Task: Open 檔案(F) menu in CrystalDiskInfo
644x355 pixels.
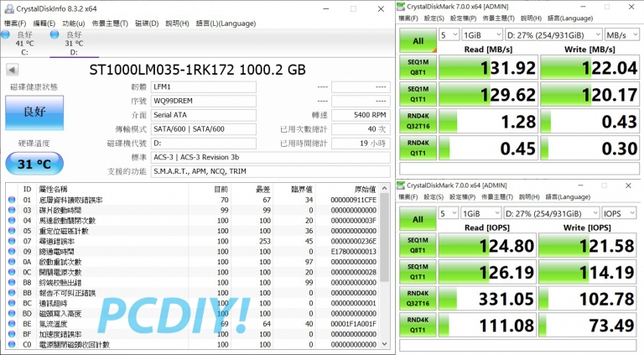Action: coord(15,23)
